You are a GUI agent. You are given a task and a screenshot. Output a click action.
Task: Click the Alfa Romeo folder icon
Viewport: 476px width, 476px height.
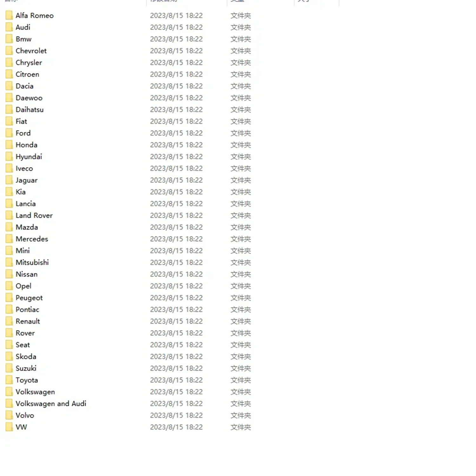coord(9,15)
